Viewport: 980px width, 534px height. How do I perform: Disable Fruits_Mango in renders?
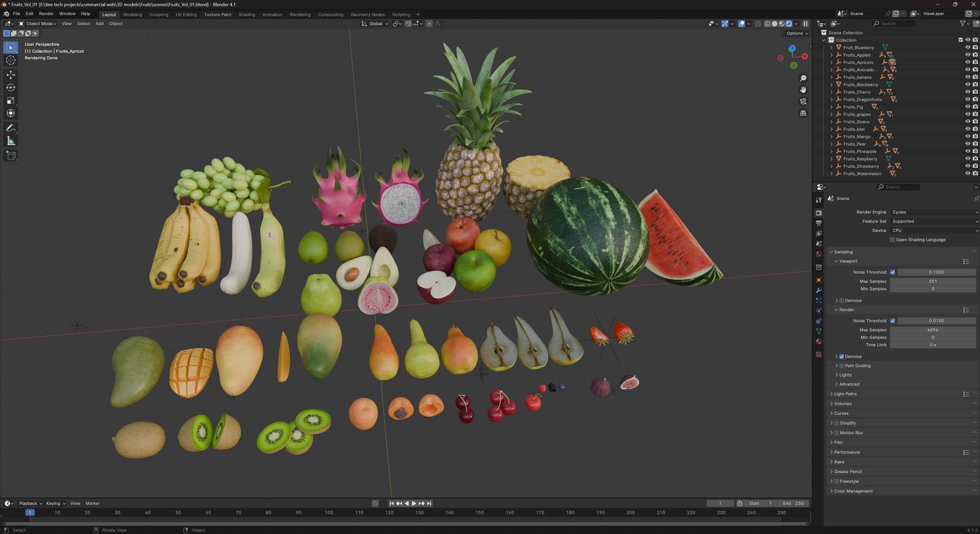[x=975, y=137]
